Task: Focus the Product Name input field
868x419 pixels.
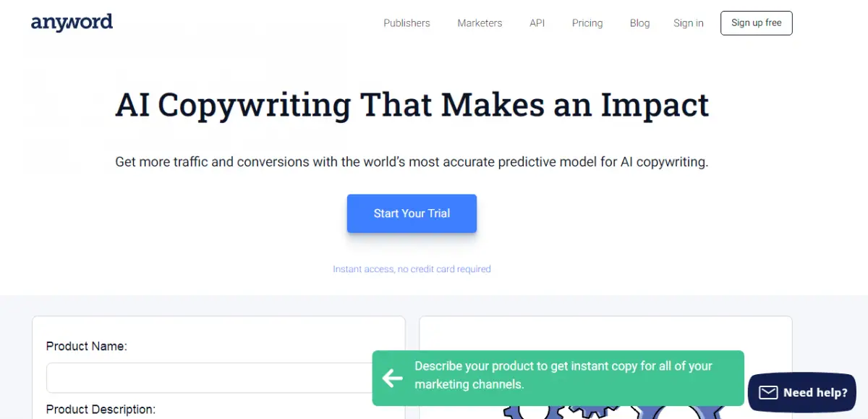Action: tap(210, 378)
